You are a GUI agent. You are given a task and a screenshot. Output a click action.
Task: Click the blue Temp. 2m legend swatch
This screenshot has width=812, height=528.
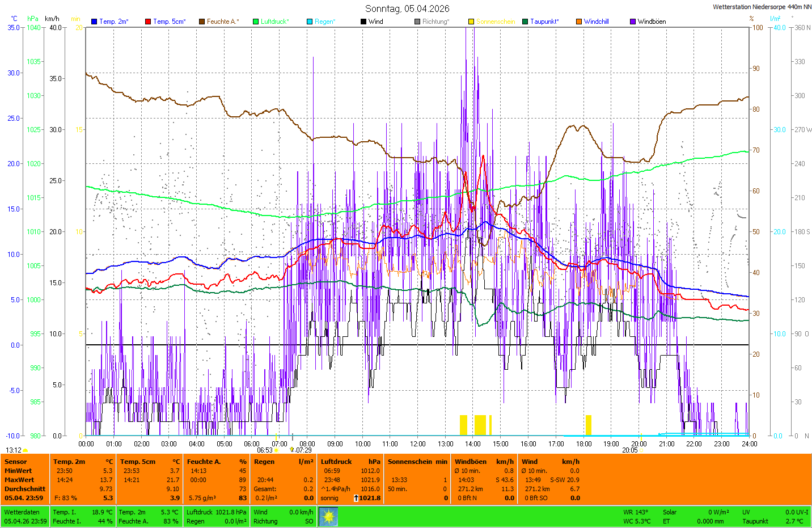coord(94,22)
